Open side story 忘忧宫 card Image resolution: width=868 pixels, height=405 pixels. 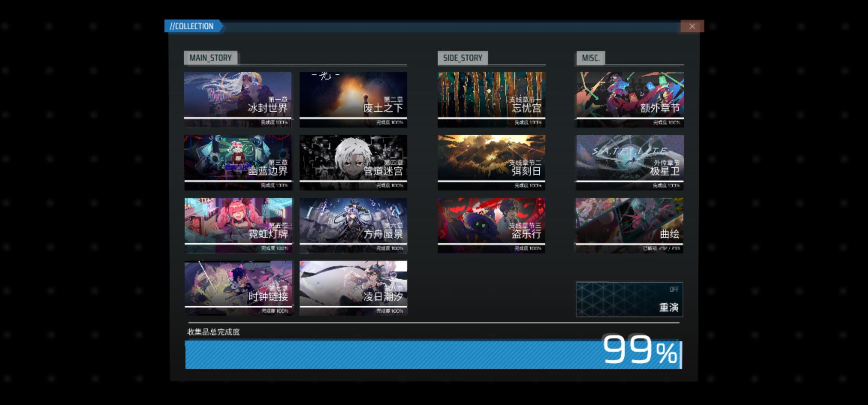tap(491, 99)
